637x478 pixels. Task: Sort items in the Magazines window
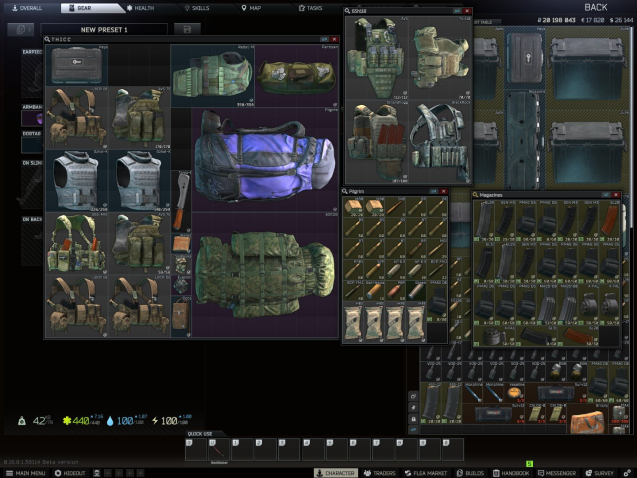pyautogui.click(x=606, y=195)
